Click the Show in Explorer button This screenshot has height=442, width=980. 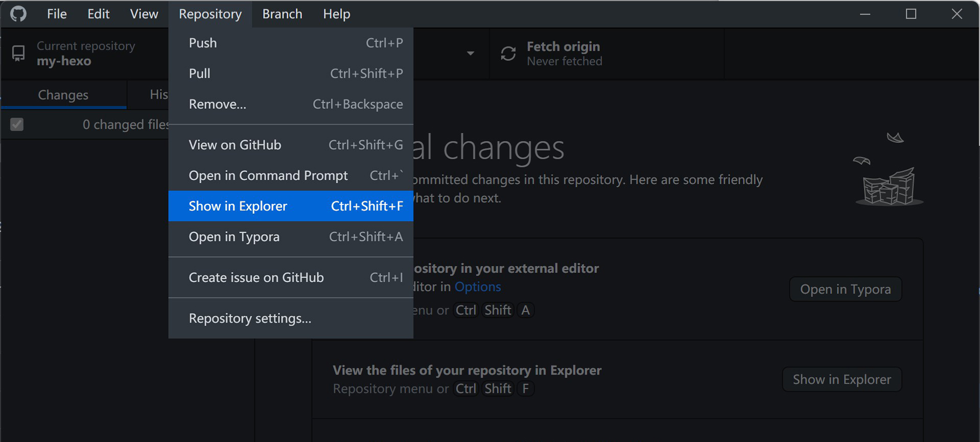click(842, 380)
